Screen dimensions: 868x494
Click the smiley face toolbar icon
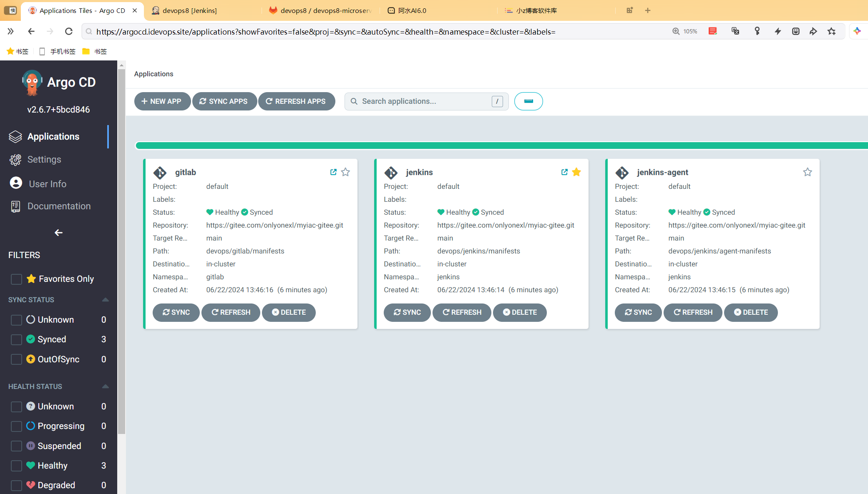(796, 31)
